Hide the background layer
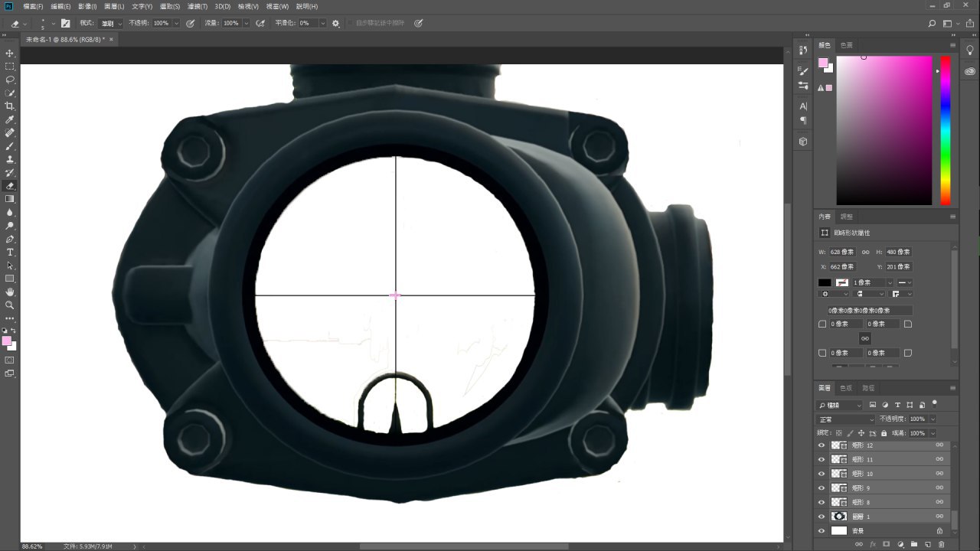Image resolution: width=980 pixels, height=551 pixels. pyautogui.click(x=822, y=530)
